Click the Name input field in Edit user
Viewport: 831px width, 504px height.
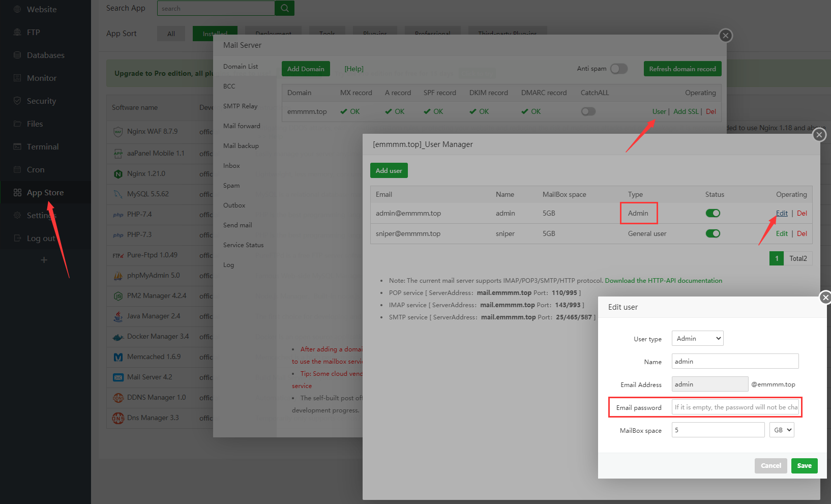[x=735, y=361]
